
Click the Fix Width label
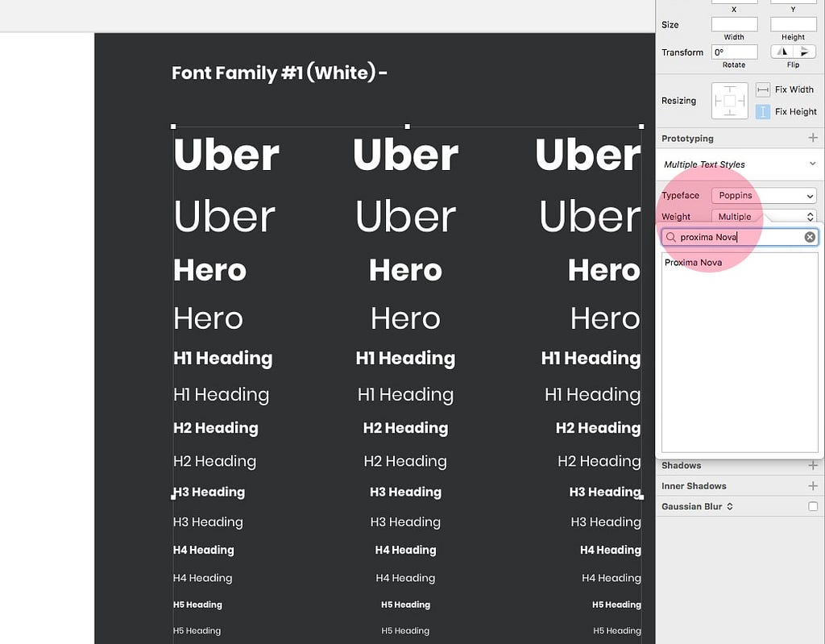[x=794, y=89]
